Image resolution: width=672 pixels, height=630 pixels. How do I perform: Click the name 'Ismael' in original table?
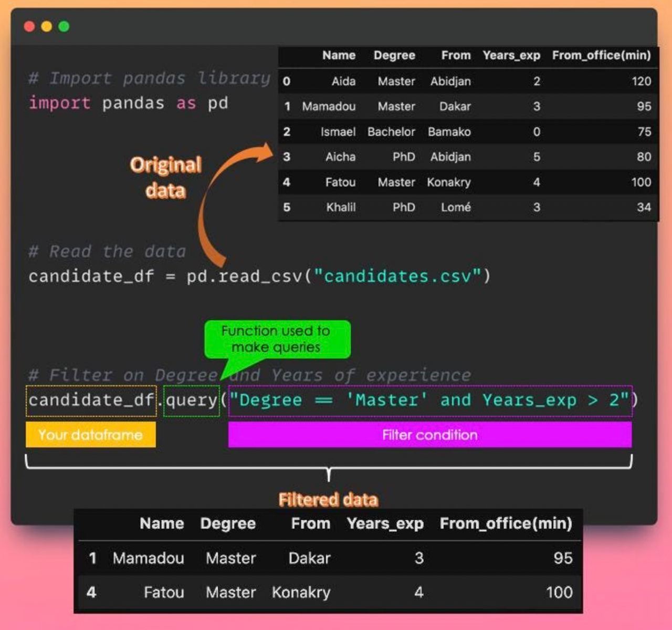coord(338,132)
